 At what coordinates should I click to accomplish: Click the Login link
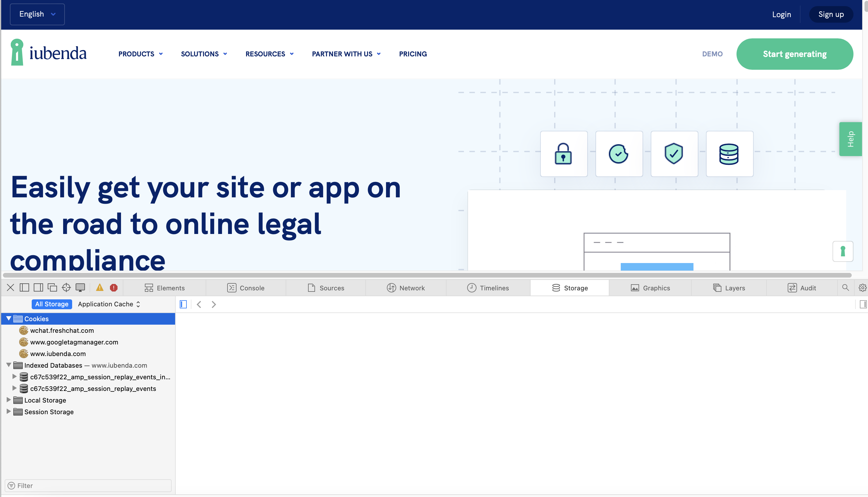tap(782, 14)
